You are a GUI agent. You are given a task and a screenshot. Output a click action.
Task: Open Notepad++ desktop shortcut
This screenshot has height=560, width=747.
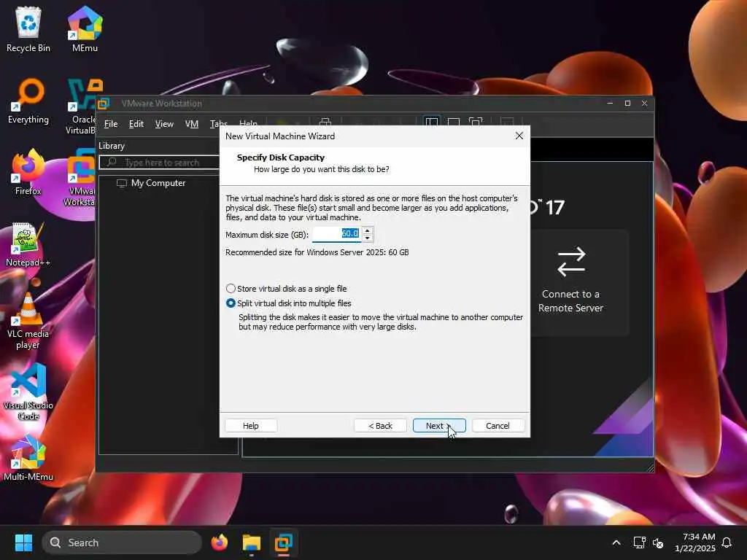tap(28, 244)
